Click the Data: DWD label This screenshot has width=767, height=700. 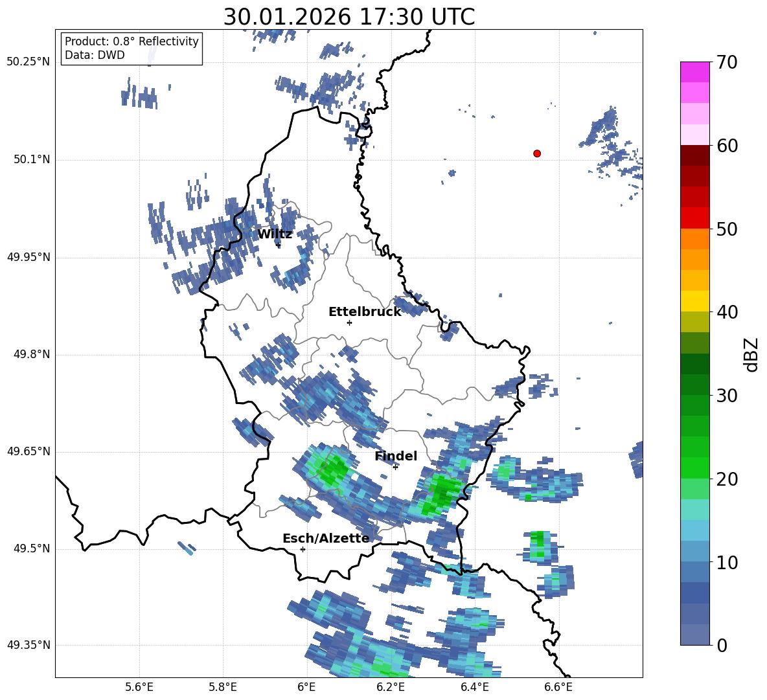point(95,55)
